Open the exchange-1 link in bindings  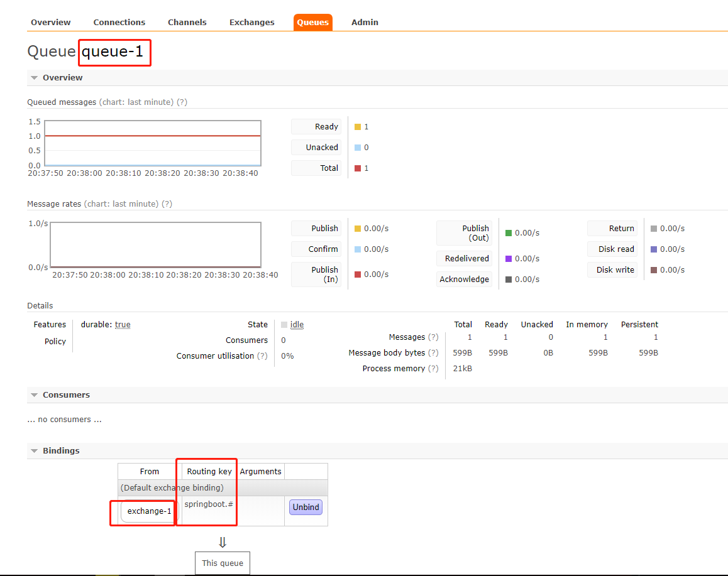pyautogui.click(x=149, y=511)
